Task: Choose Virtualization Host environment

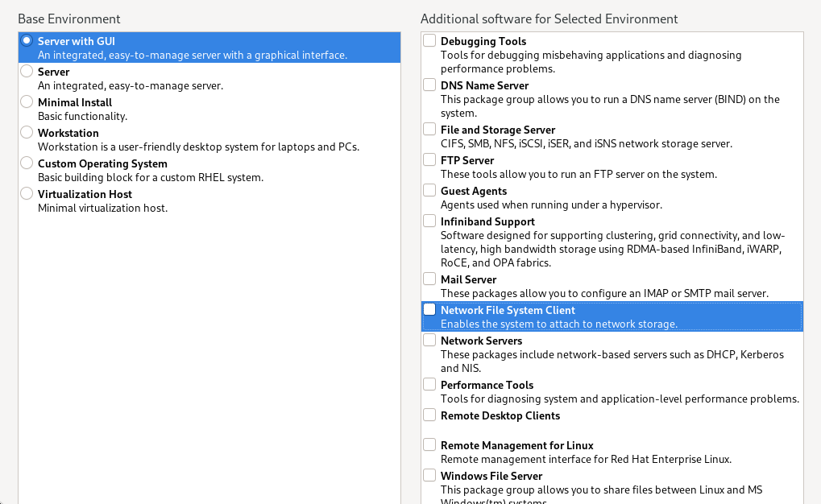Action: pyautogui.click(x=27, y=194)
